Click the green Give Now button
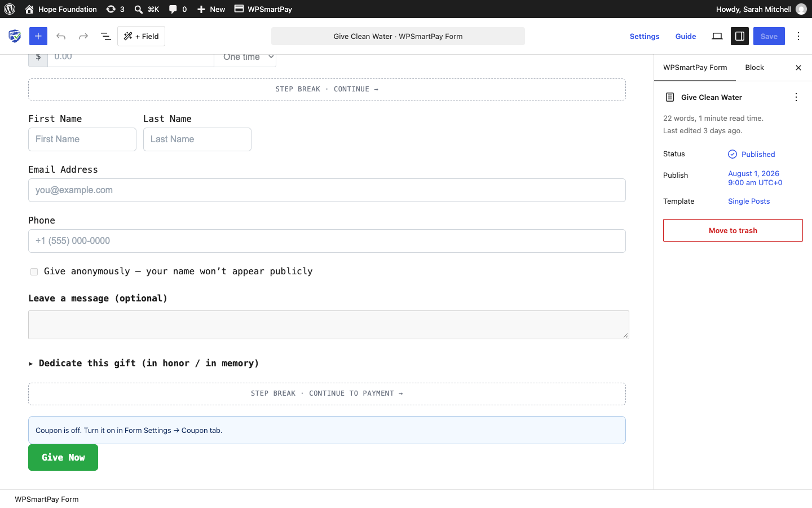This screenshot has width=812, height=508. click(63, 457)
